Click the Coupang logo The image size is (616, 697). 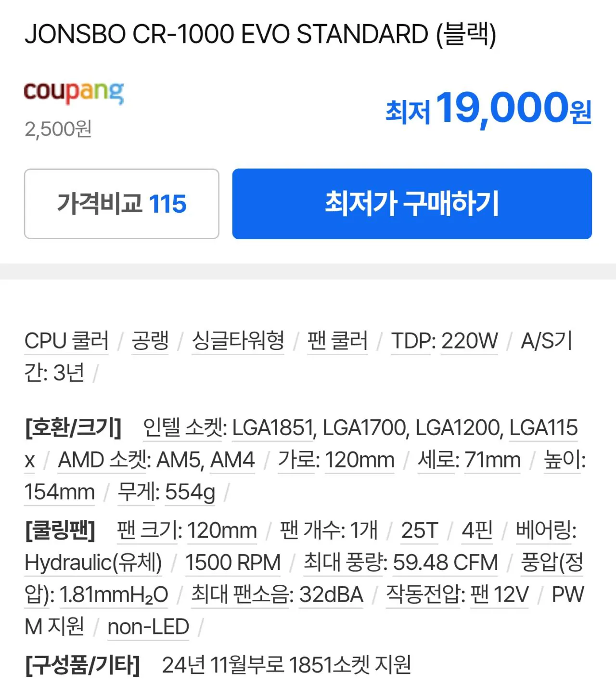[75, 92]
